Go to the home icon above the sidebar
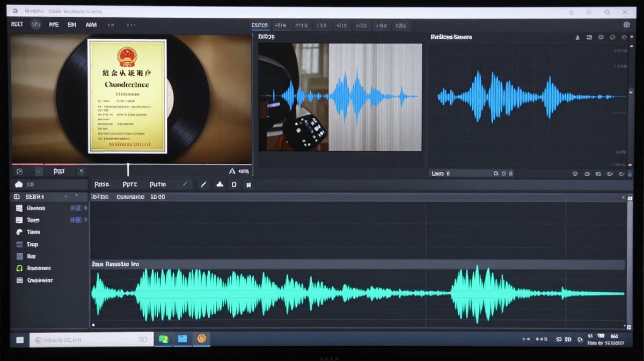The height and width of the screenshot is (361, 644). point(19,184)
